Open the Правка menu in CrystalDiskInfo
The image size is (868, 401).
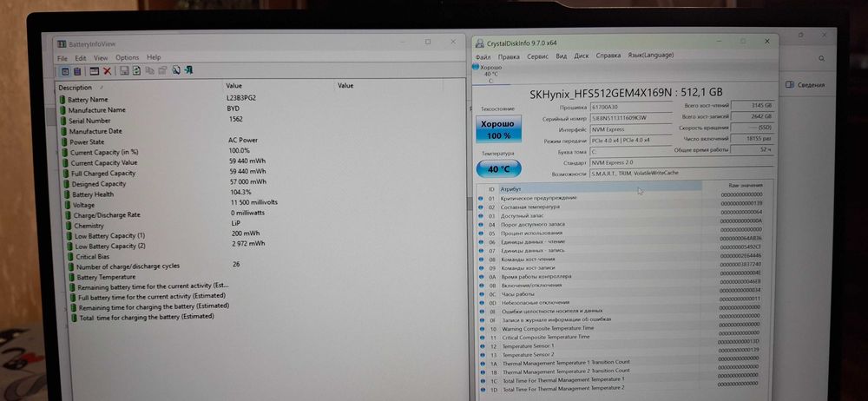[x=509, y=56]
